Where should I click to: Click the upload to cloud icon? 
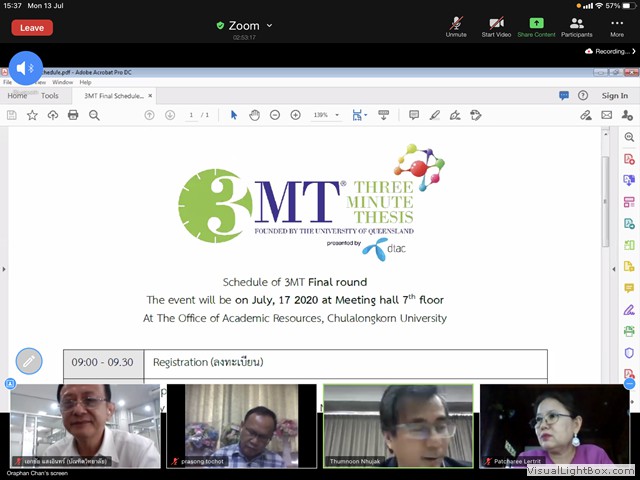click(53, 115)
